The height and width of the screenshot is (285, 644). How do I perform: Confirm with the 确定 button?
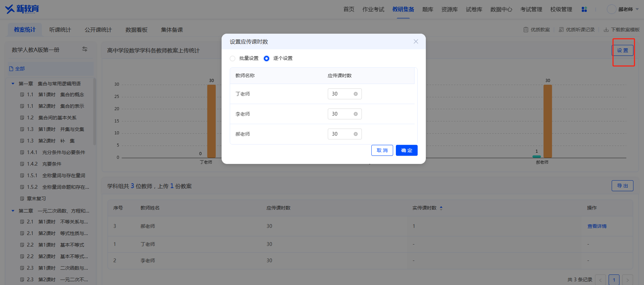pos(407,150)
